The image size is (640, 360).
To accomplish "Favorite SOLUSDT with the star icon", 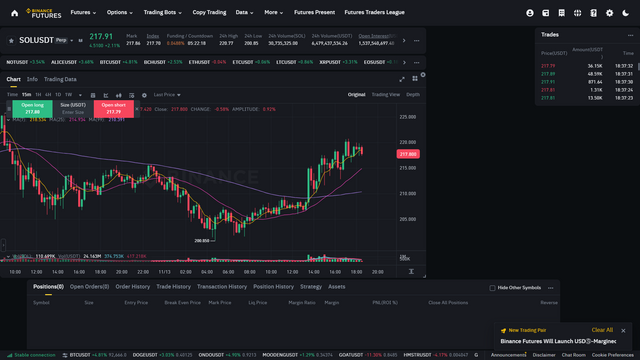I will [x=11, y=40].
